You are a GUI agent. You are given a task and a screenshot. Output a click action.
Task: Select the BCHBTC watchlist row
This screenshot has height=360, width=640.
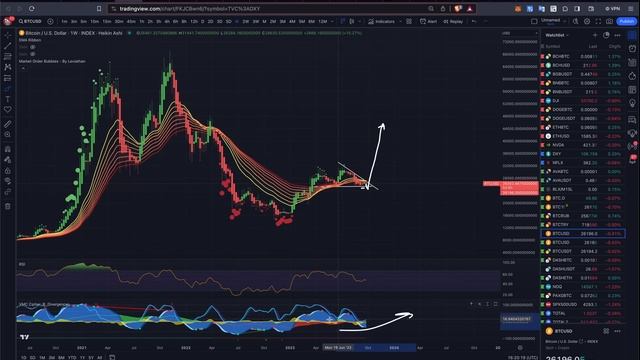click(x=583, y=56)
